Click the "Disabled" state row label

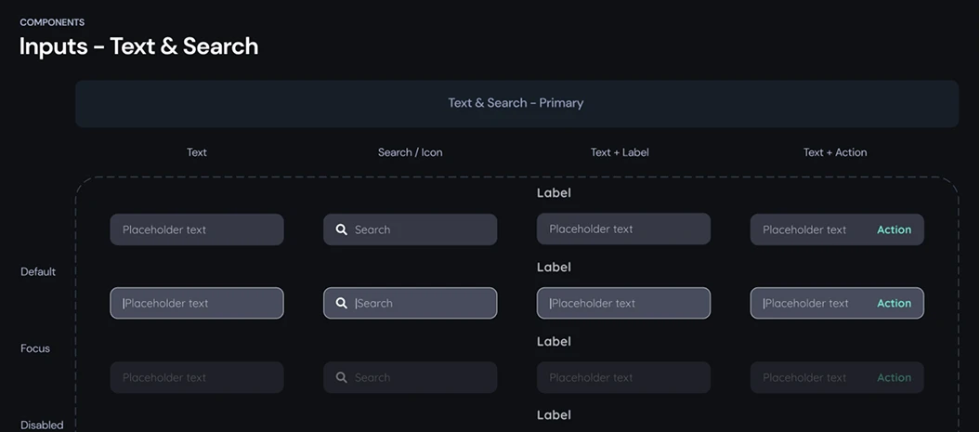[x=42, y=425]
